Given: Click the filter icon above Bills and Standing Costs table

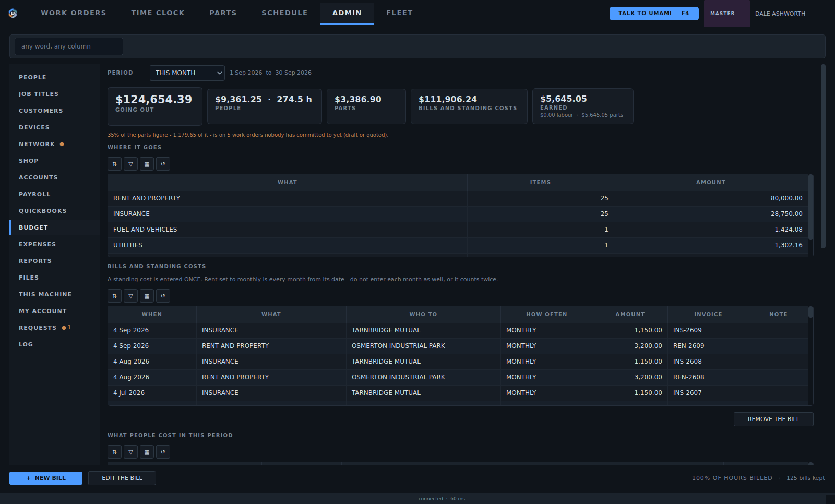Looking at the screenshot, I should (x=130, y=296).
